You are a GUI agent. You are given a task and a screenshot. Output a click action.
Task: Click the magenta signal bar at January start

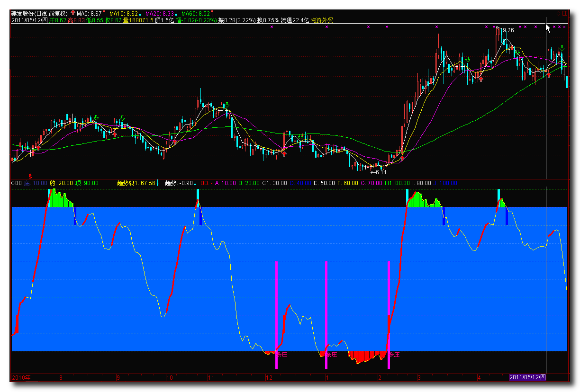pyautogui.click(x=326, y=315)
